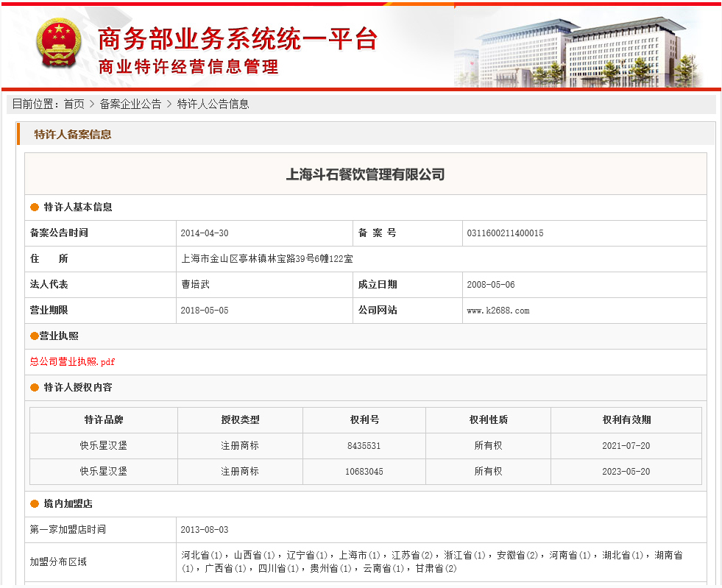Click the 加盟分布区域 label
The height and width of the screenshot is (588, 722).
click(58, 562)
